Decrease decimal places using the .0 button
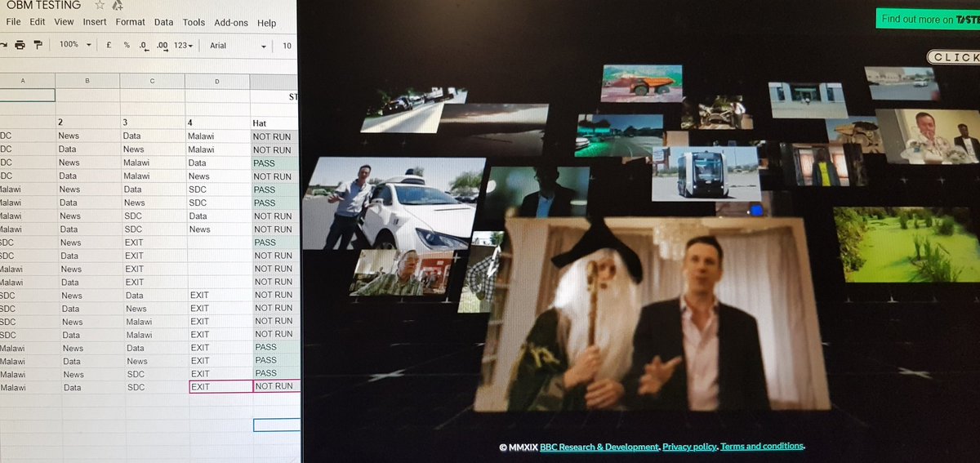 [143, 46]
